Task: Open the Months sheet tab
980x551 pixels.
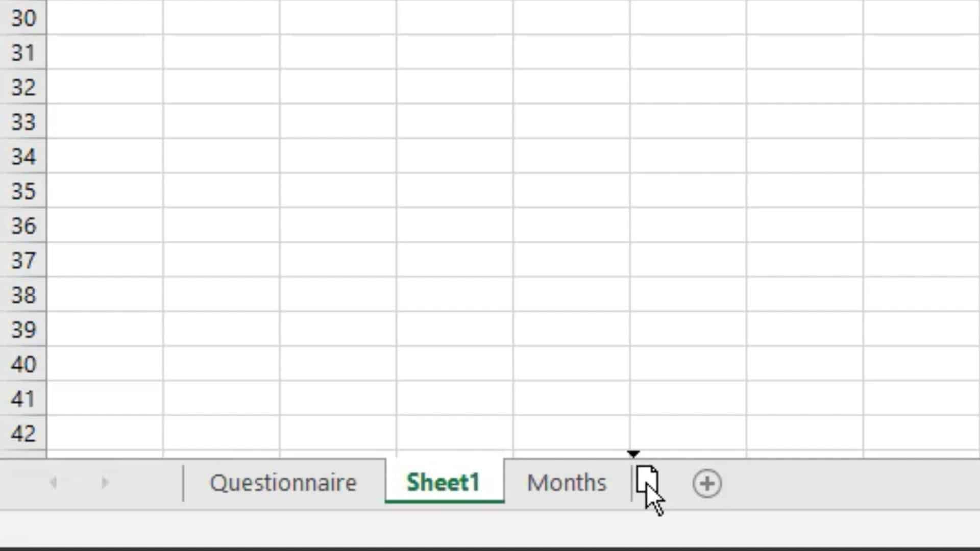Action: (x=566, y=482)
